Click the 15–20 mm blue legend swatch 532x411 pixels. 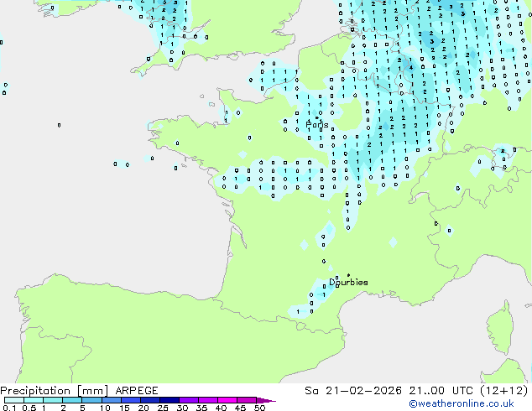coord(131,400)
